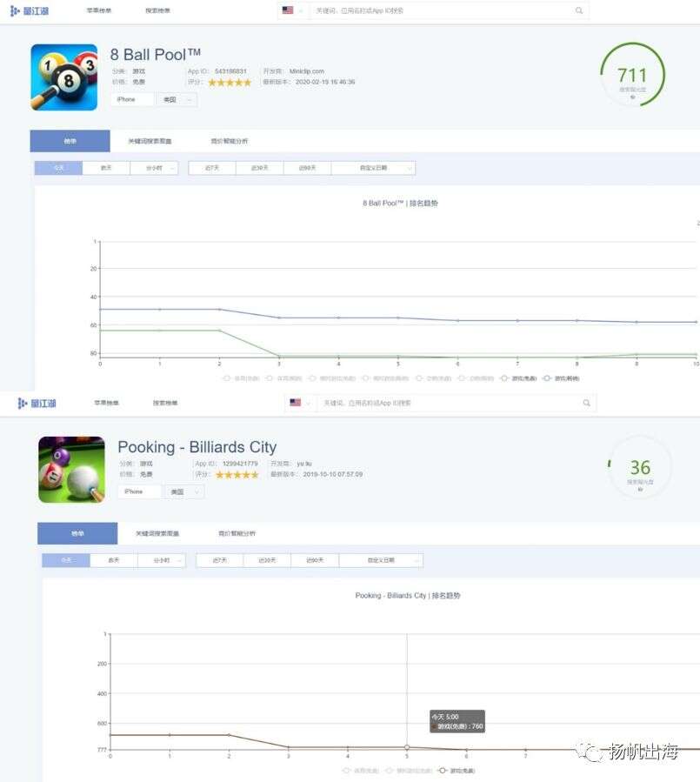Image resolution: width=700 pixels, height=782 pixels.
Task: Open the 自定义日期 custom date dropdown for Pooking
Action: pos(381,560)
